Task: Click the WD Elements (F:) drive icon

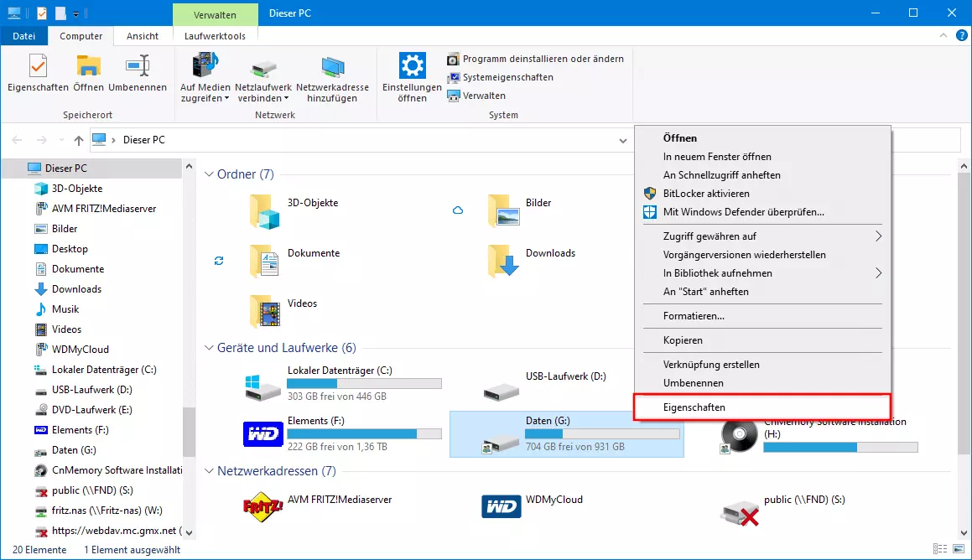Action: [263, 433]
